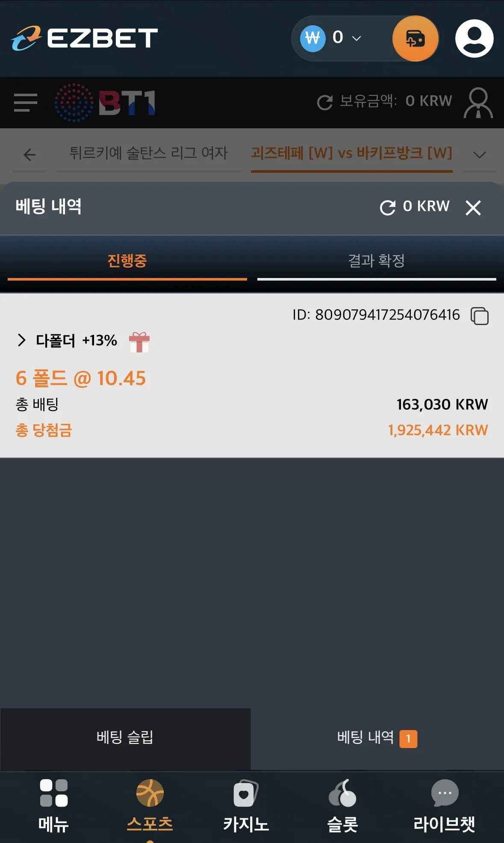Click the EZBET logo
Viewport: 504px width, 843px height.
coord(84,38)
